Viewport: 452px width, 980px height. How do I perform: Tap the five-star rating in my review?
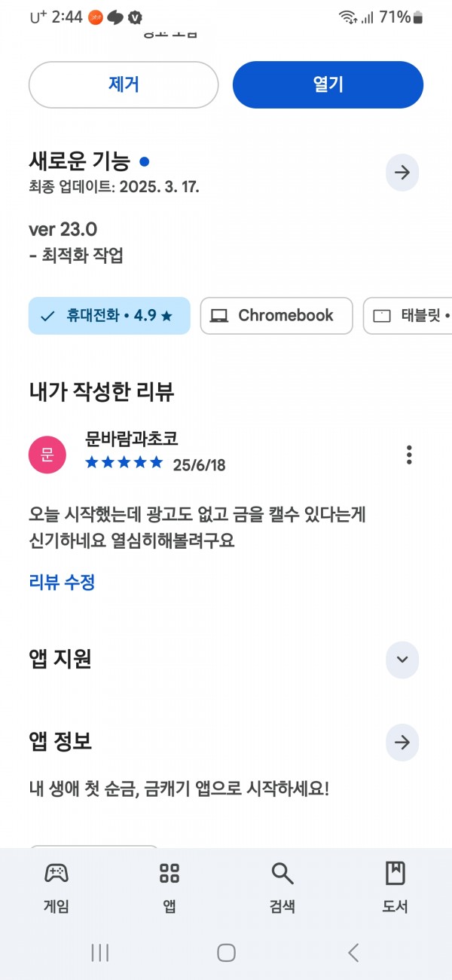point(124,462)
